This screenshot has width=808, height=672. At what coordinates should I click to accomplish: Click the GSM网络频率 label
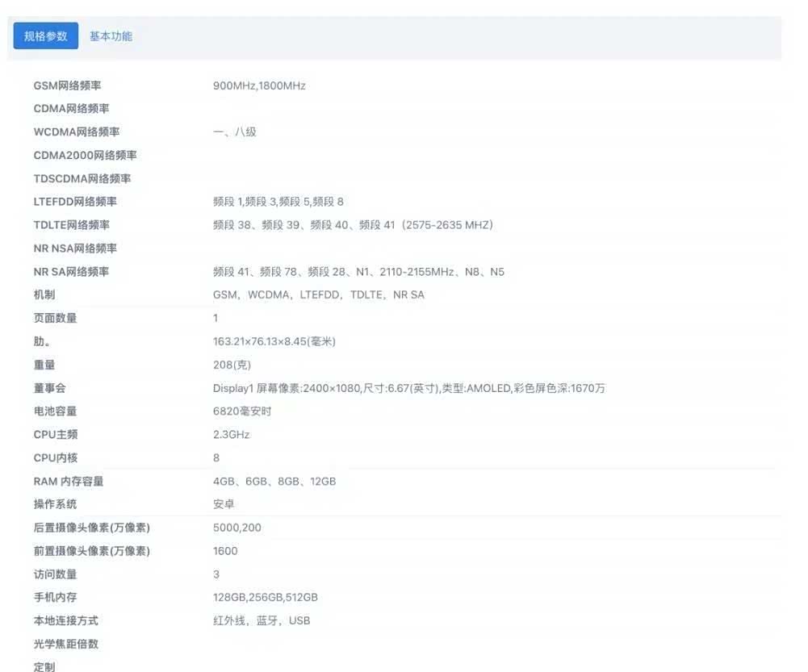pyautogui.click(x=67, y=86)
